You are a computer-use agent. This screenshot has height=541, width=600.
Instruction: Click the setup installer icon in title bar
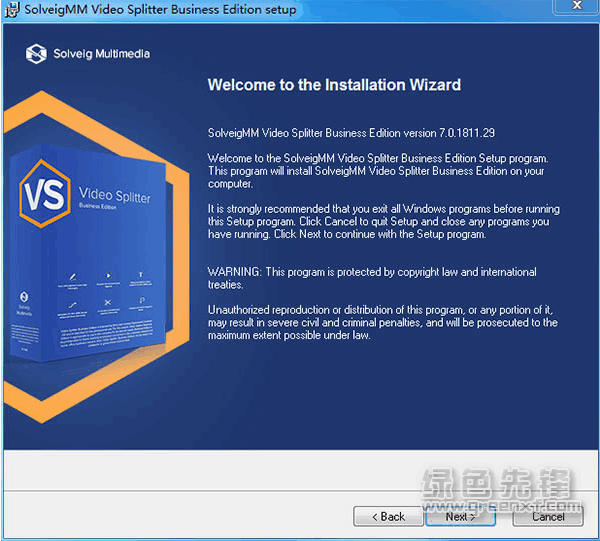(11, 10)
